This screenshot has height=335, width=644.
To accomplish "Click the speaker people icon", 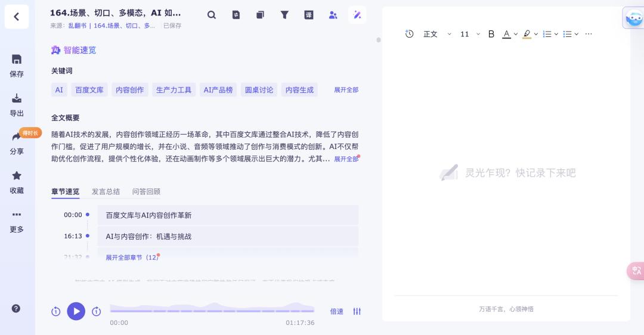I will point(333,15).
